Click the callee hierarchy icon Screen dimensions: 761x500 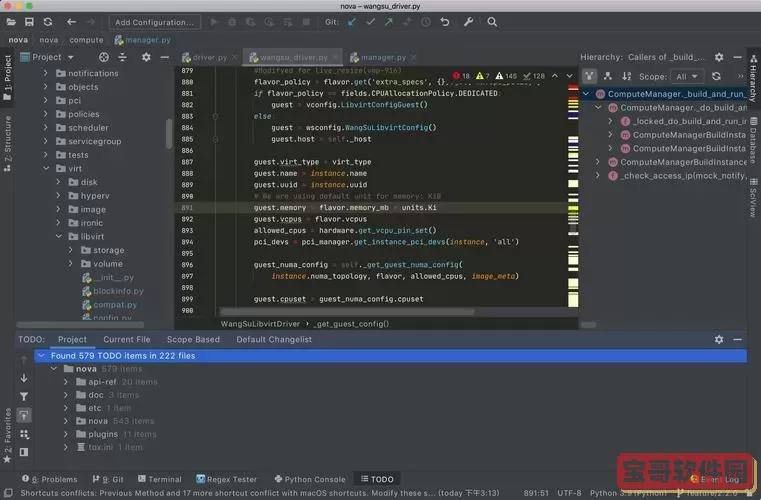coord(608,76)
